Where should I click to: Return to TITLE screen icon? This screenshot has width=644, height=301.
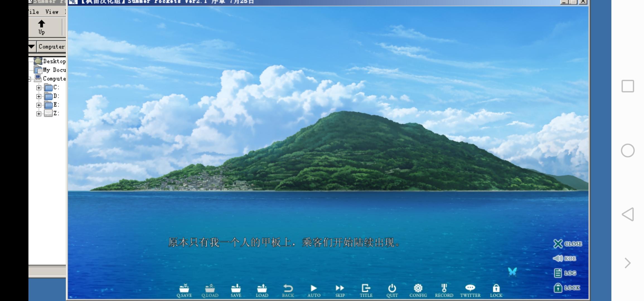click(366, 290)
